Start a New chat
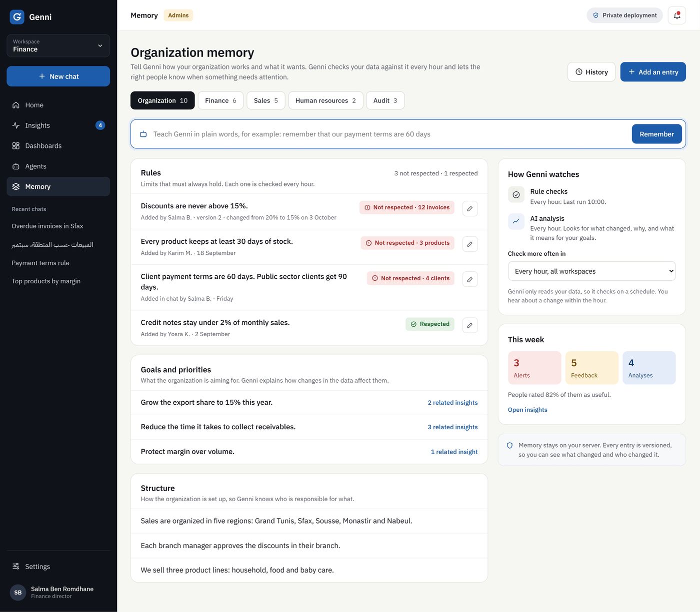 58,76
